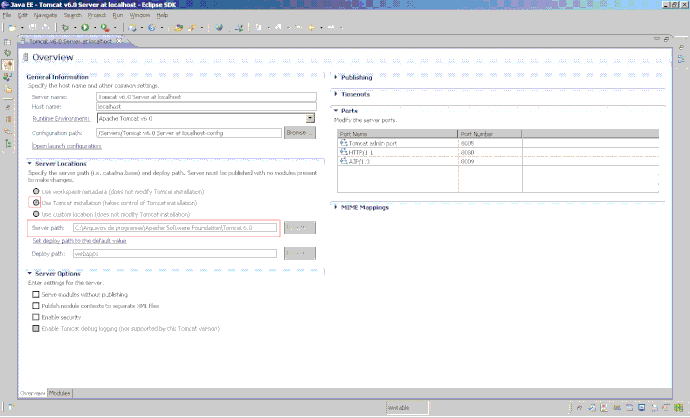Open the Help menu
The image size is (690, 418).
[x=162, y=15]
